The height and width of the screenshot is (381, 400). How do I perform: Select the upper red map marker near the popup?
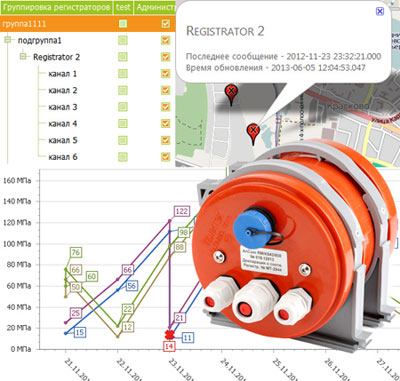[231, 95]
